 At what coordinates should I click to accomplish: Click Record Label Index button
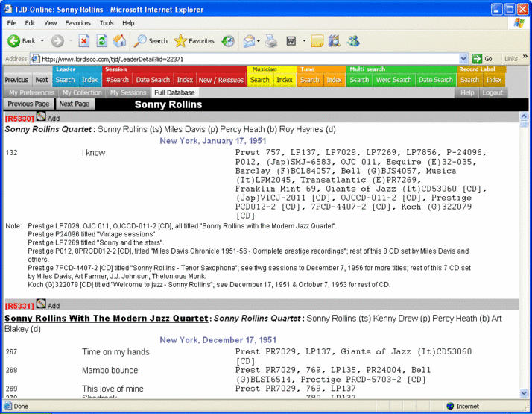pyautogui.click(x=494, y=80)
